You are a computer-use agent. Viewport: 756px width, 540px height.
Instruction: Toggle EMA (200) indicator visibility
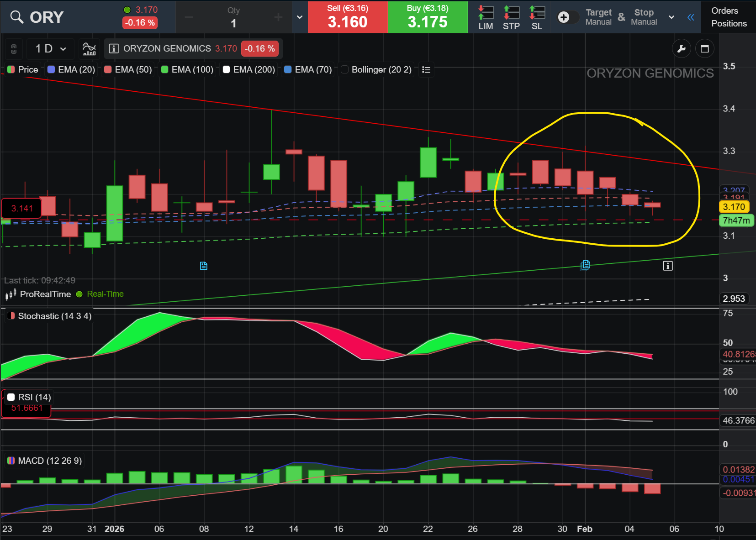226,69
